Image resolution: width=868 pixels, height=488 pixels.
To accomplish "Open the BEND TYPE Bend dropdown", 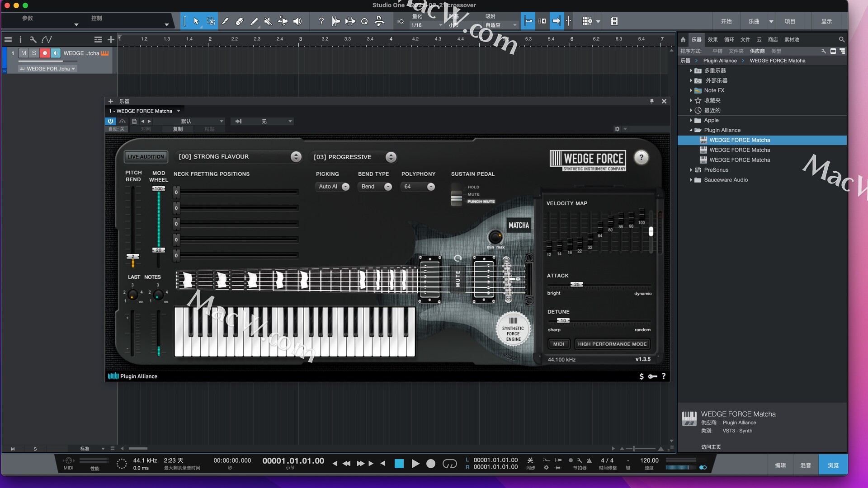I will point(375,187).
